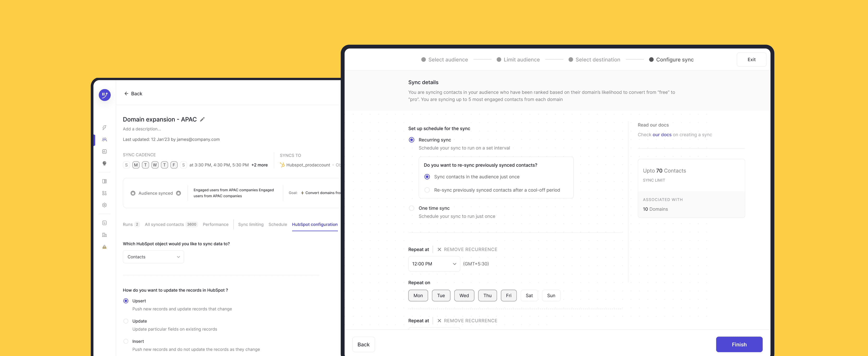Expand the +2 more sync times
The height and width of the screenshot is (356, 868).
click(260, 165)
